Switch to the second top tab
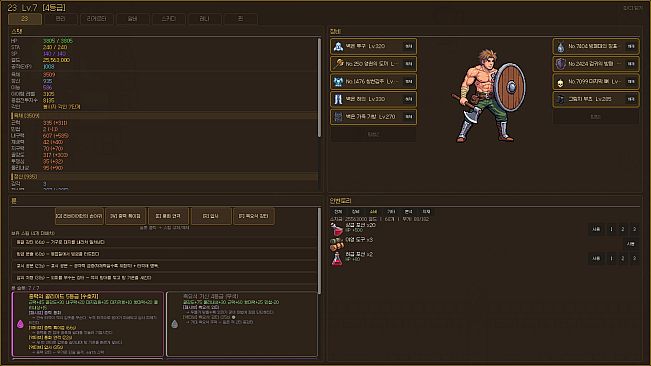The width and height of the screenshot is (651, 366). 61,19
